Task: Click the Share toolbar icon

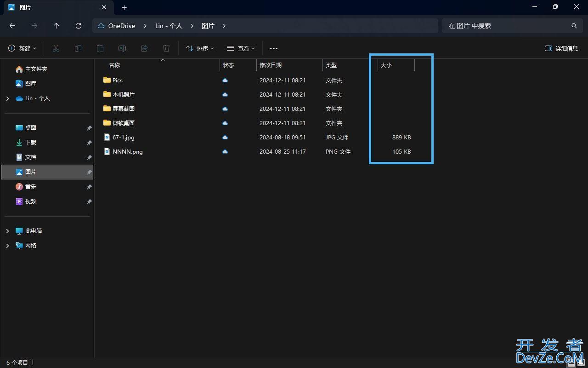Action: click(x=144, y=48)
